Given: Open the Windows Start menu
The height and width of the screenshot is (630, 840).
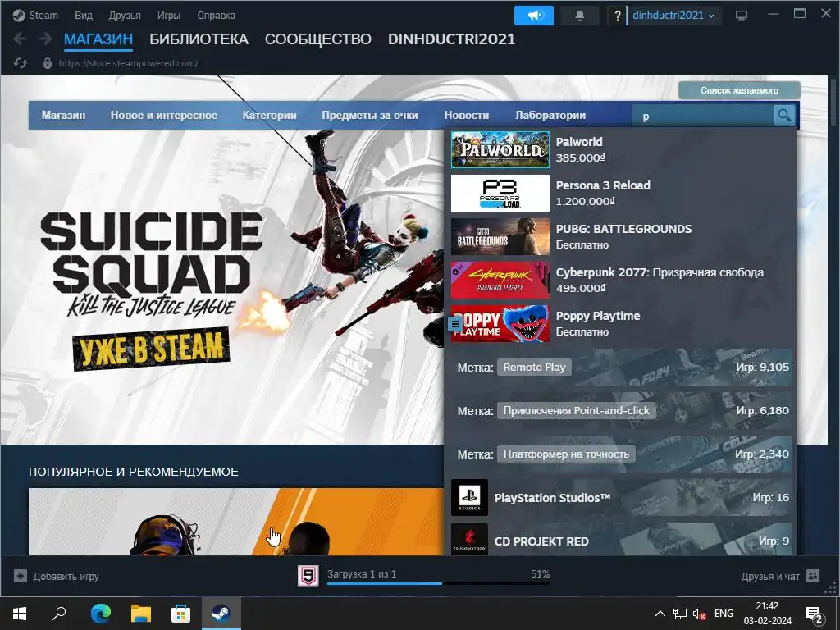Looking at the screenshot, I should tap(20, 614).
